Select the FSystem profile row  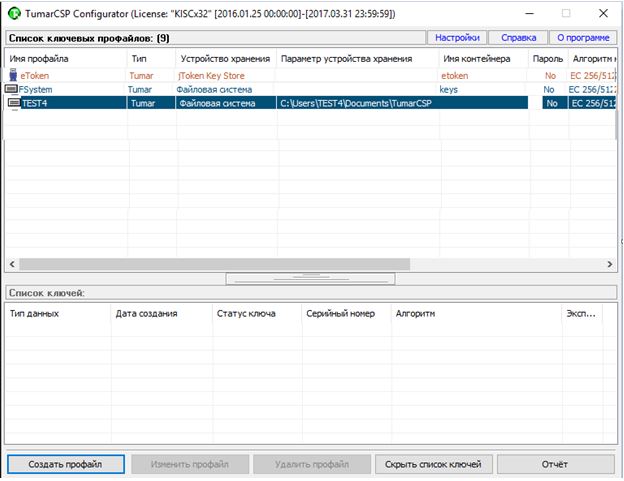200,89
